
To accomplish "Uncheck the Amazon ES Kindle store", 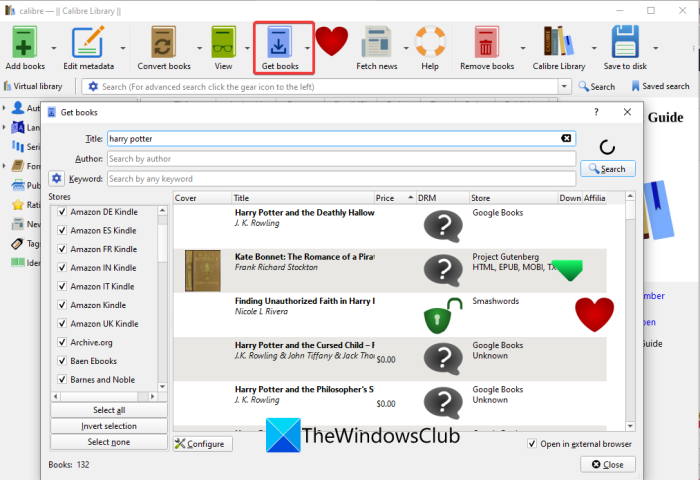I will click(62, 230).
